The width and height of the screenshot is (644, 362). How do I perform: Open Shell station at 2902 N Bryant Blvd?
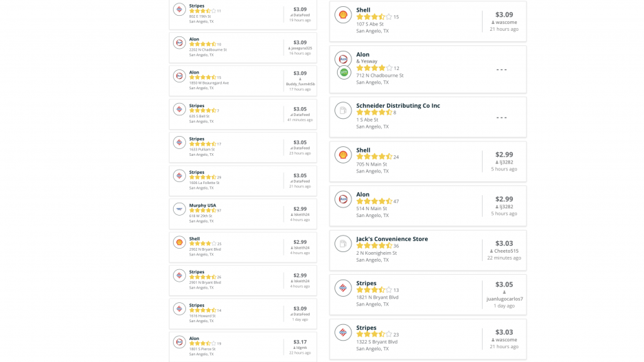click(194, 239)
